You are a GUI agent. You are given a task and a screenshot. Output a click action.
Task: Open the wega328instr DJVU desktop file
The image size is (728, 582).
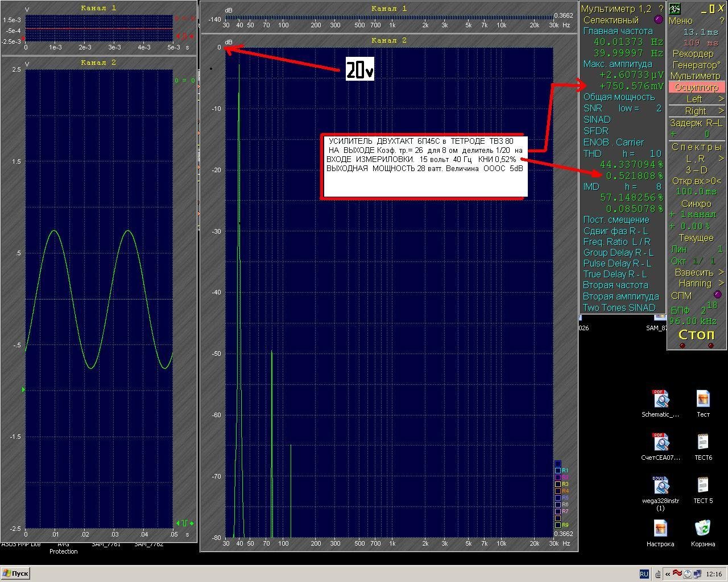[x=660, y=493]
